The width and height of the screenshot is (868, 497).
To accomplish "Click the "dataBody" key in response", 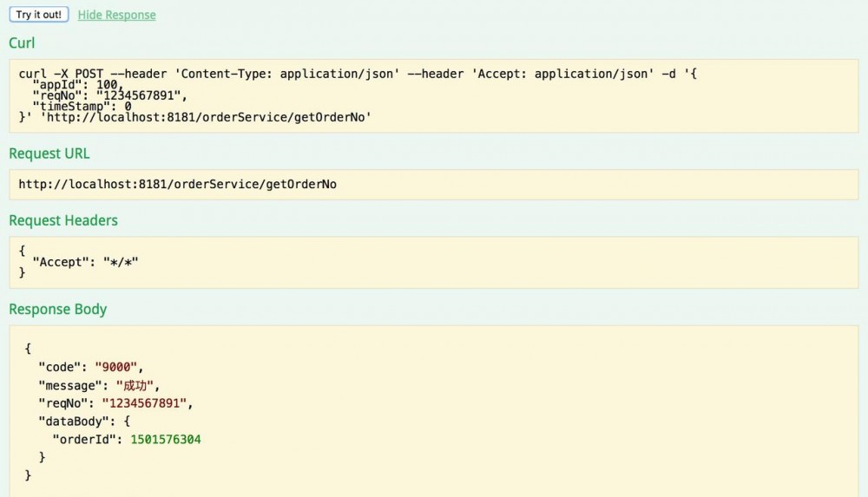I will [69, 422].
